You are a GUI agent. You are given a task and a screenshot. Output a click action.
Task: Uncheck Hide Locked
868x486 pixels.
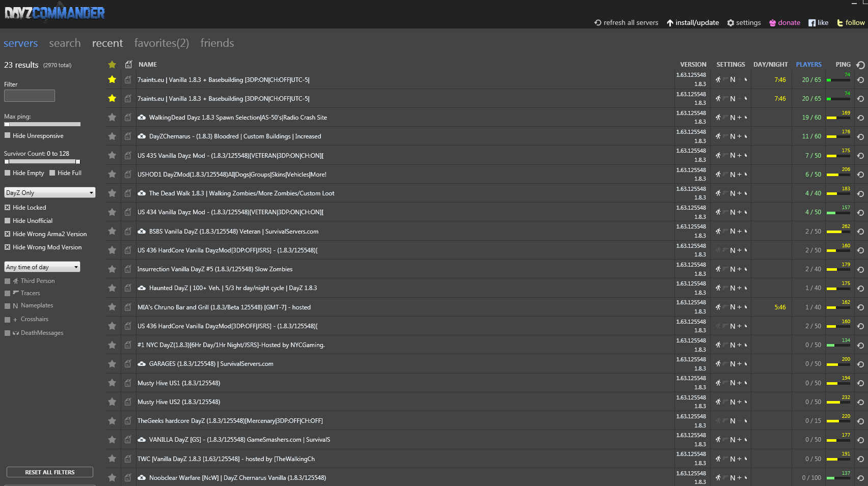click(7, 208)
